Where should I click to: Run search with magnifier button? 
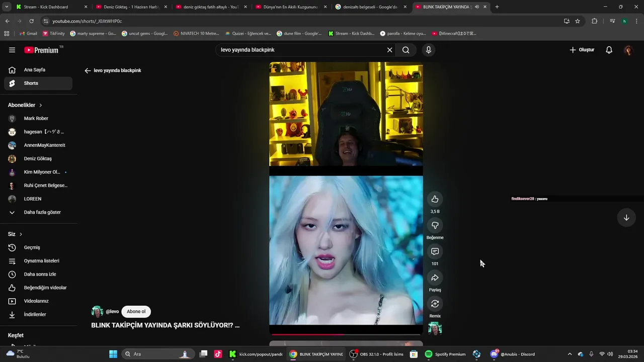coord(406,50)
